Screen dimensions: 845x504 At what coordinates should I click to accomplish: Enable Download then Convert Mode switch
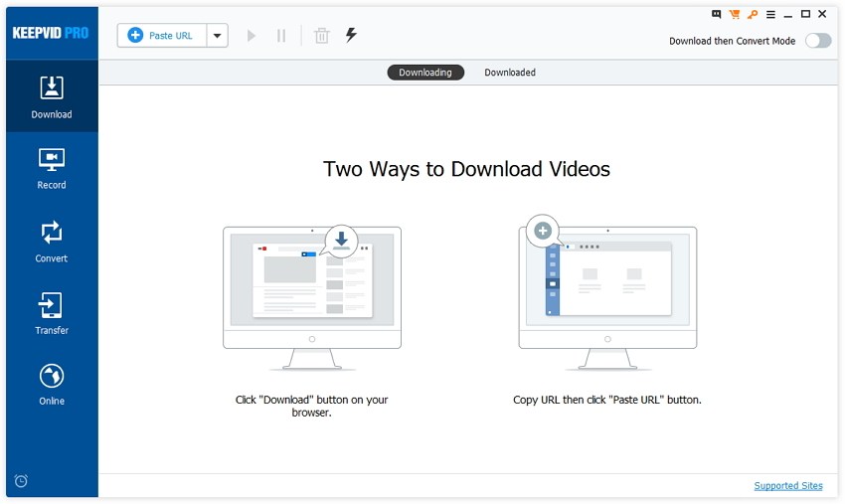(x=817, y=41)
